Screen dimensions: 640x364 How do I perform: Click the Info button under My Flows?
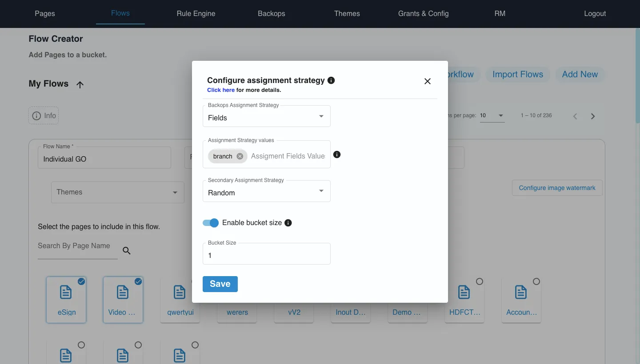pyautogui.click(x=44, y=116)
